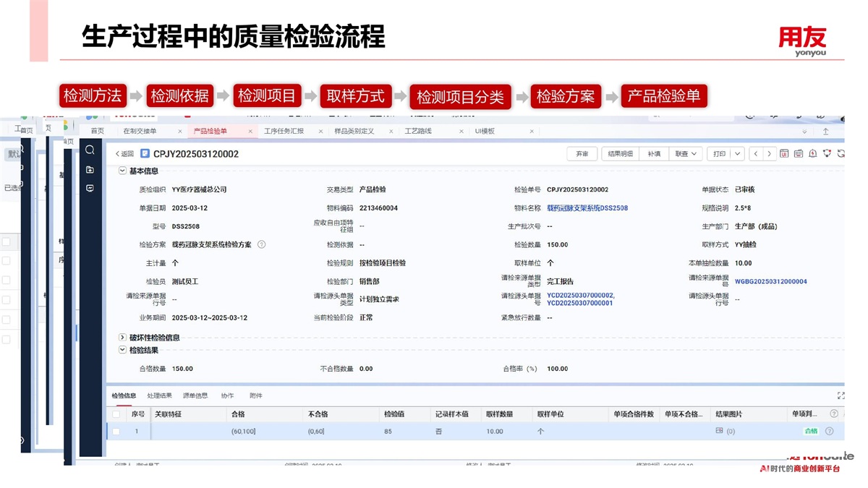Close the 产品检验单 tab
This screenshot has width=868, height=488.
tap(250, 132)
